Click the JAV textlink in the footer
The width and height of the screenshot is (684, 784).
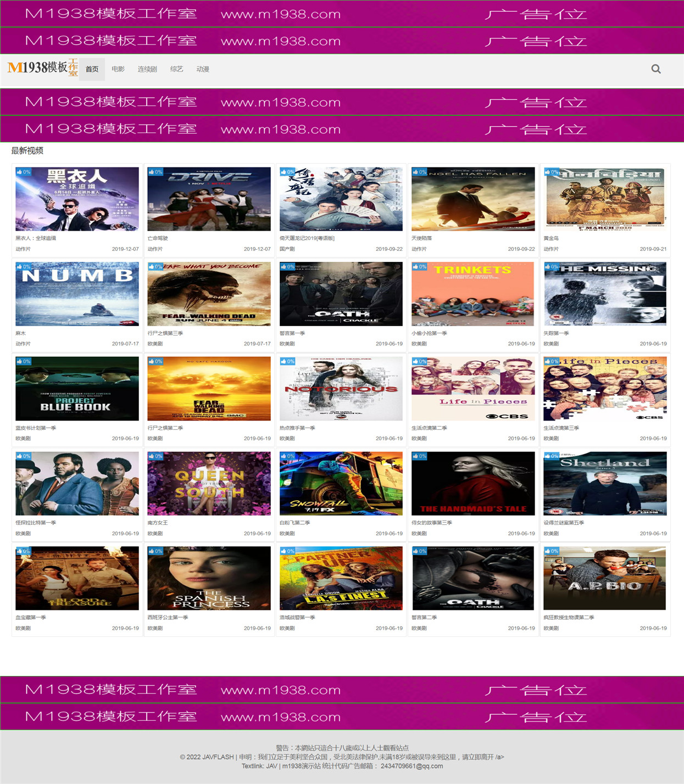tap(272, 766)
